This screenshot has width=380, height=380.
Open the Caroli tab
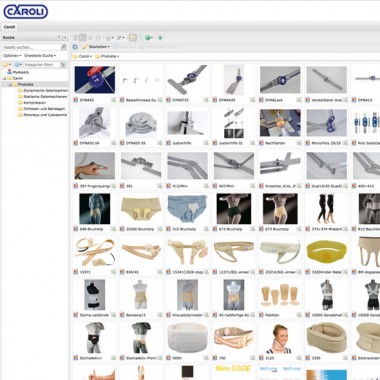pyautogui.click(x=9, y=27)
